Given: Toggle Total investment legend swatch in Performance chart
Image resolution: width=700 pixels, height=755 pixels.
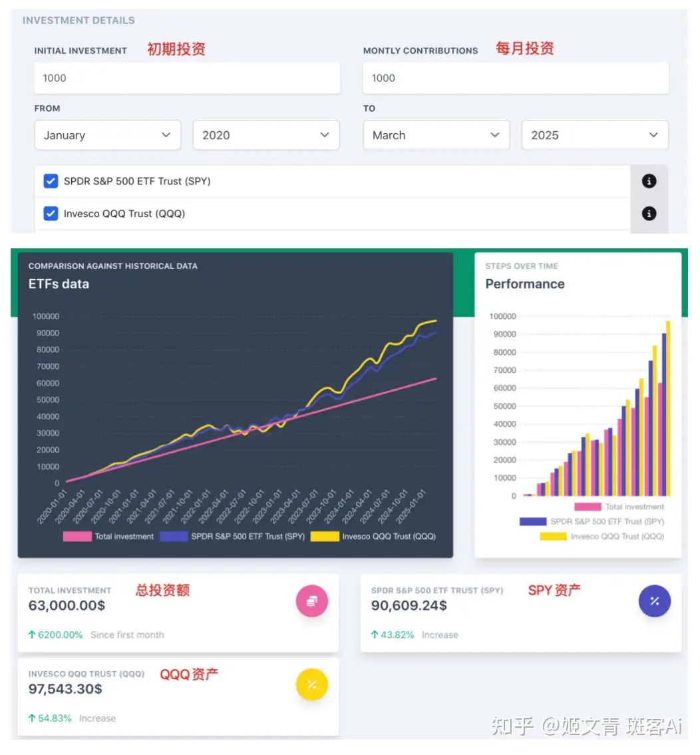Looking at the screenshot, I should 588,507.
